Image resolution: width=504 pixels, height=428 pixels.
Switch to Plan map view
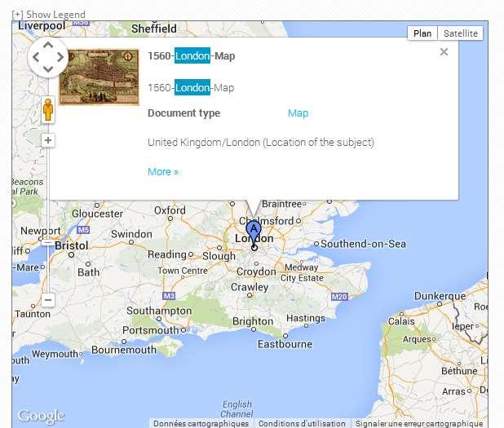[x=422, y=33]
